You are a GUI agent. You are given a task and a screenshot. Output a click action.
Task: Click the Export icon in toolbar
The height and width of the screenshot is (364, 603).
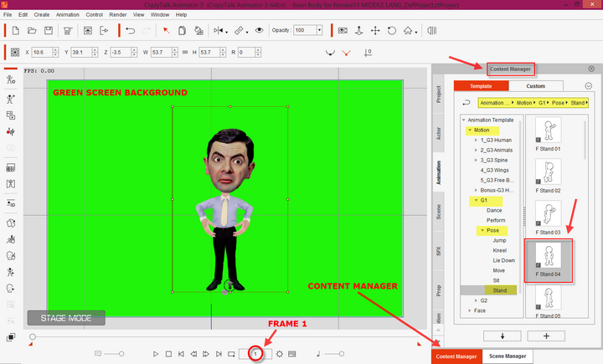tap(104, 31)
